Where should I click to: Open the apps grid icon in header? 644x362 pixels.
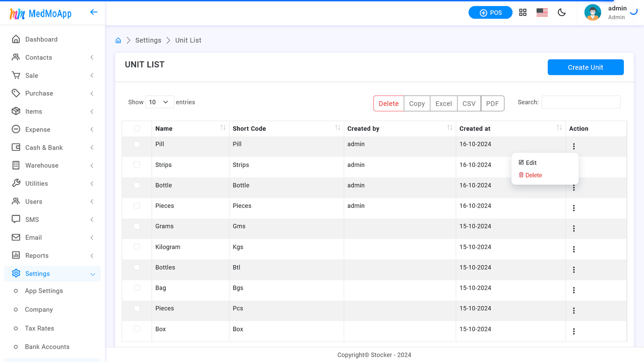[523, 12]
